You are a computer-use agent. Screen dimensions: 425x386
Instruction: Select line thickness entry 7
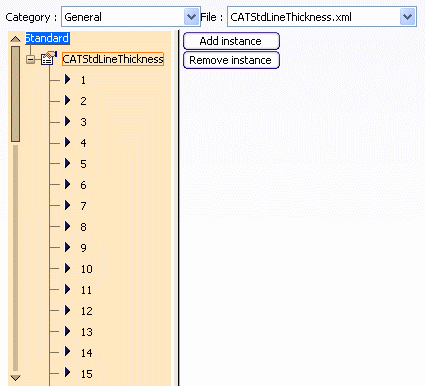pyautogui.click(x=83, y=206)
